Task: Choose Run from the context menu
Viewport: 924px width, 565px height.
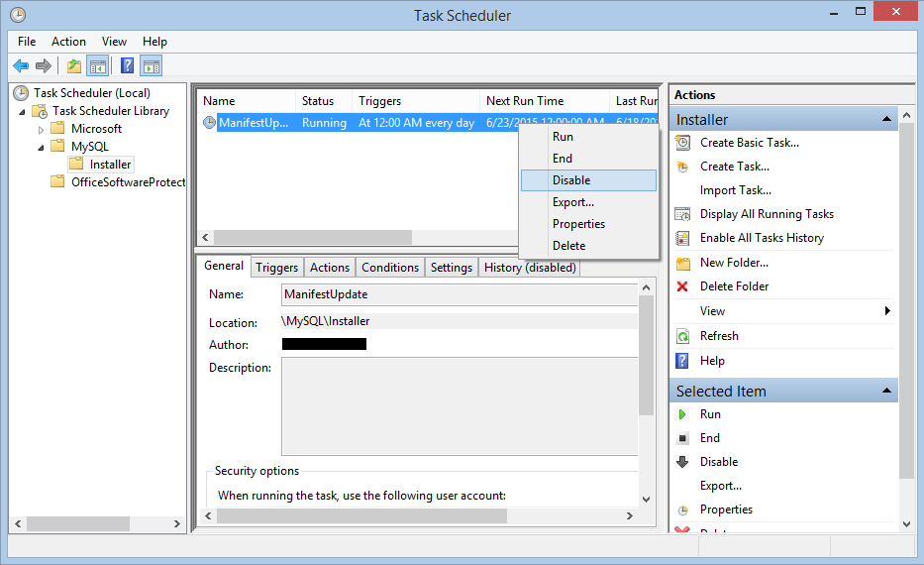Action: (588, 137)
